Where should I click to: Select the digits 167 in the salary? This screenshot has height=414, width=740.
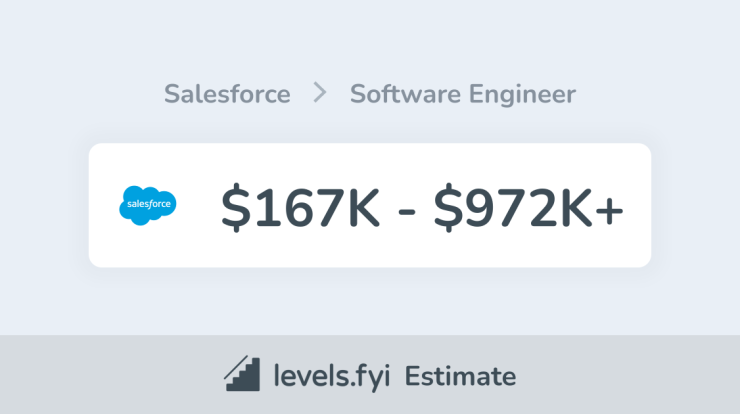click(x=299, y=207)
